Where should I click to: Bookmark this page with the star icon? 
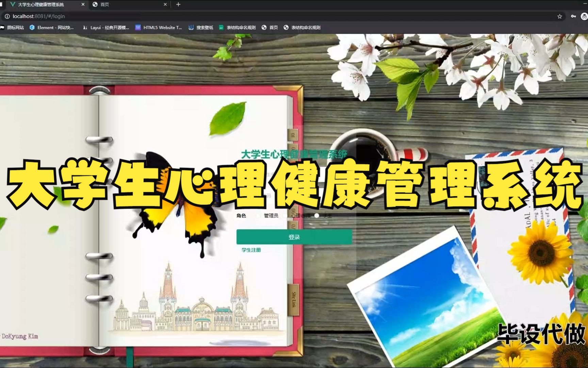tap(560, 16)
